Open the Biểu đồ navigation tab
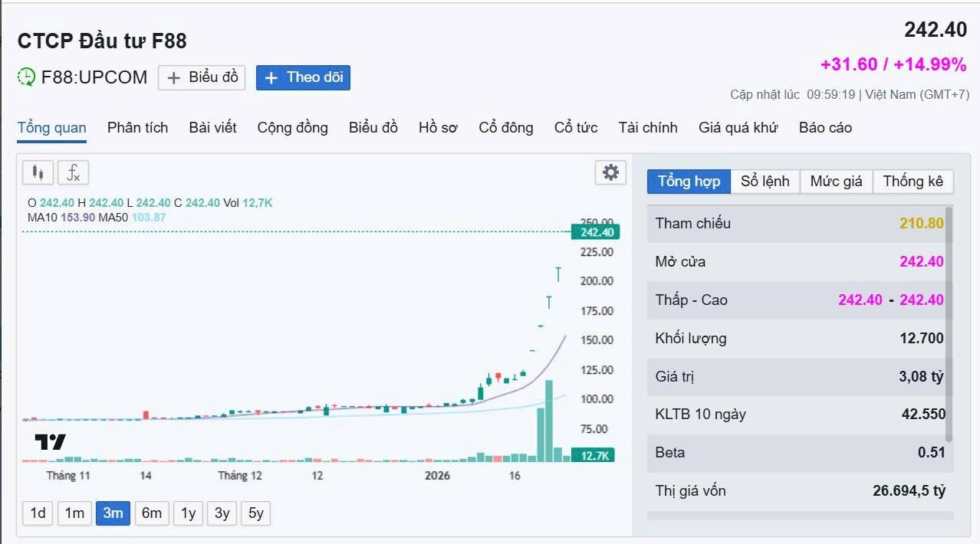 click(373, 128)
